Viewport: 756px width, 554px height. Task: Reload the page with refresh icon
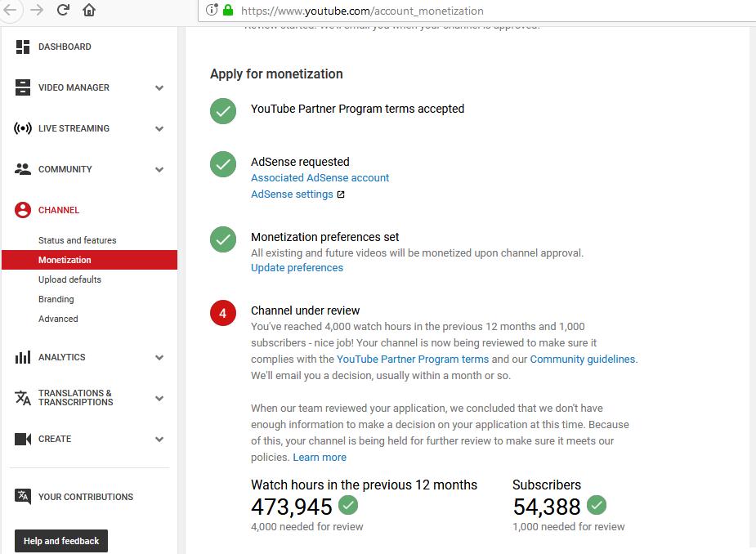(x=63, y=10)
